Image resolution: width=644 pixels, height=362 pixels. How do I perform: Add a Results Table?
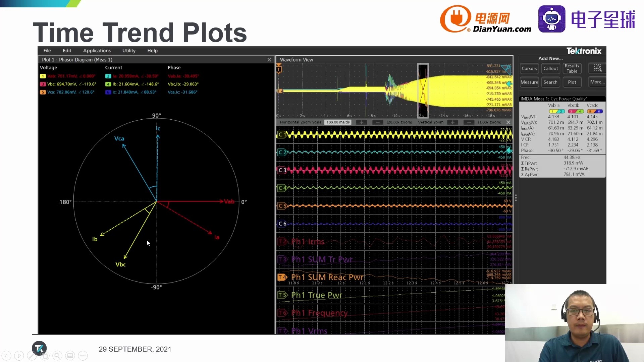(572, 68)
